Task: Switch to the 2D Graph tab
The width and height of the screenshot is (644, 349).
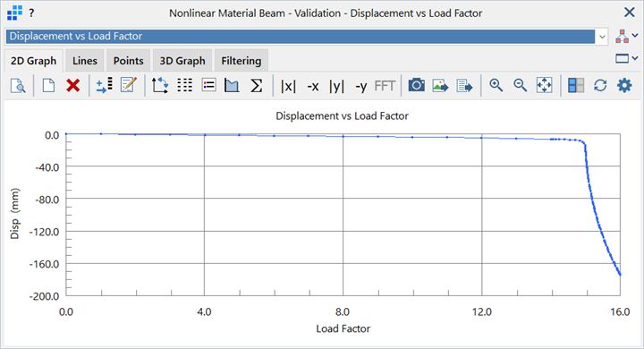Action: click(33, 61)
